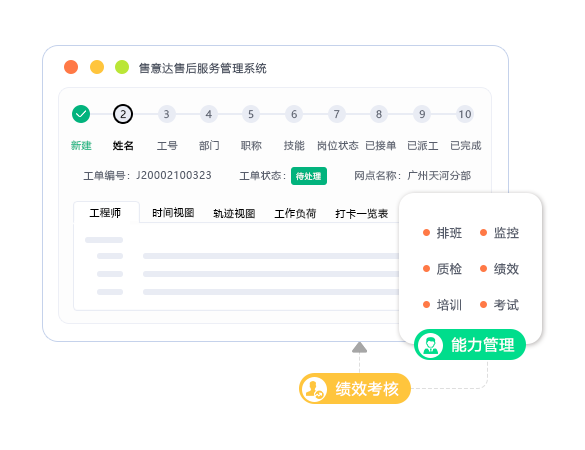Click work order number J20002100323
585x450 pixels.
tap(173, 175)
